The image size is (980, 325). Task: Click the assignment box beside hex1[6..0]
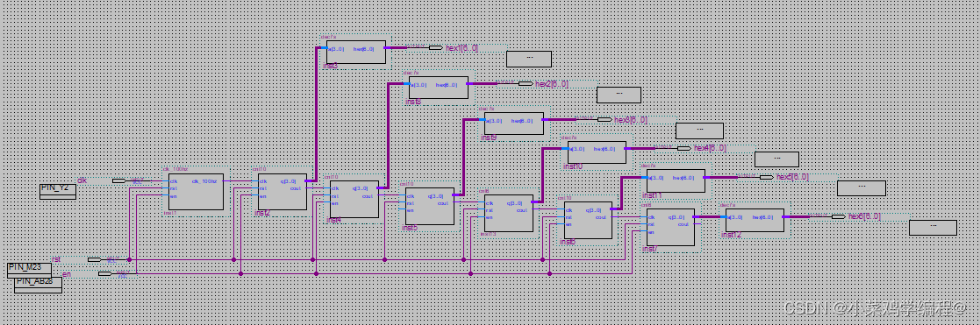[x=529, y=59]
